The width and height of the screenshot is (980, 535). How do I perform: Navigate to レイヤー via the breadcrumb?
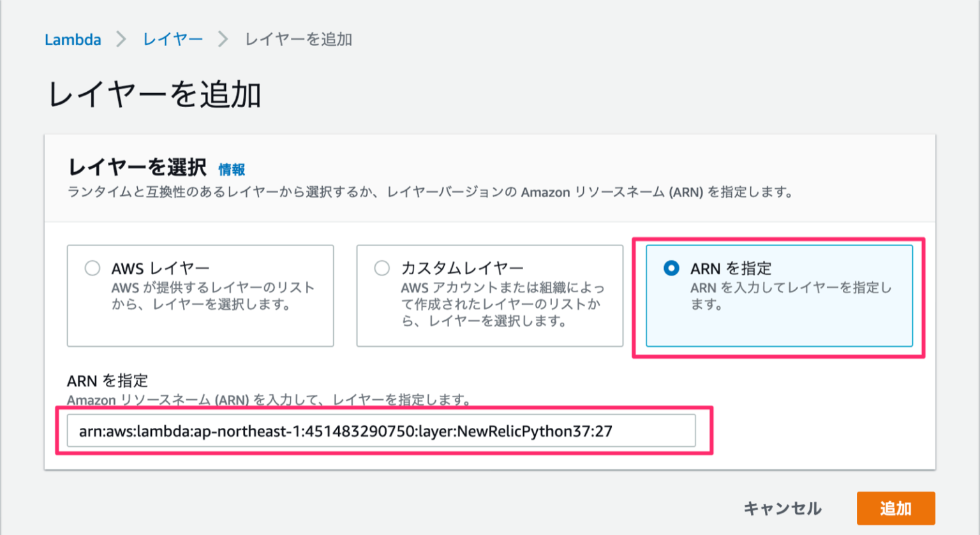pyautogui.click(x=172, y=40)
